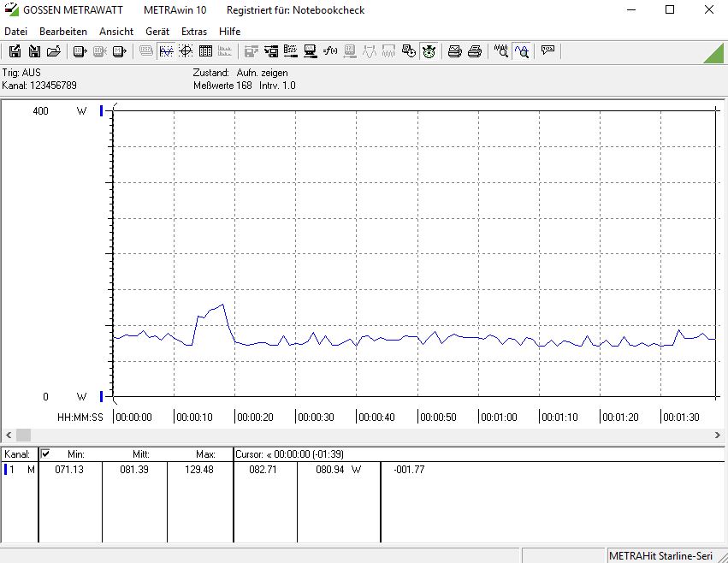
Task: Click the Max value 129.48
Action: tap(199, 470)
